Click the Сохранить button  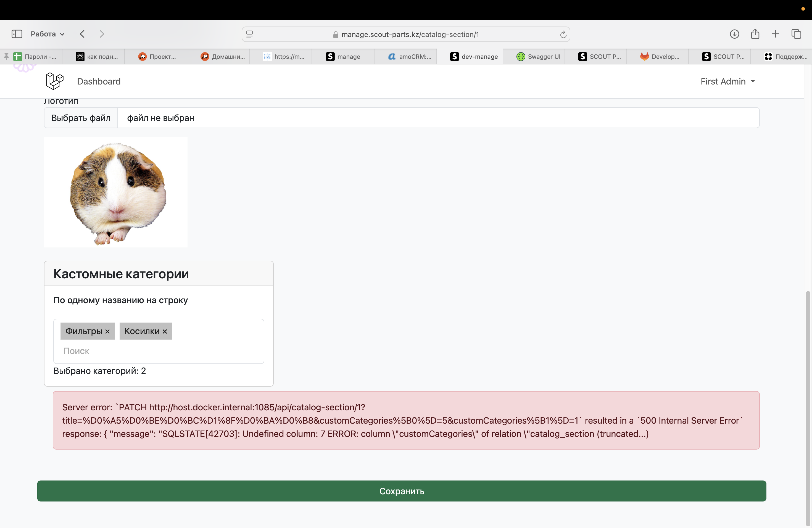402,491
